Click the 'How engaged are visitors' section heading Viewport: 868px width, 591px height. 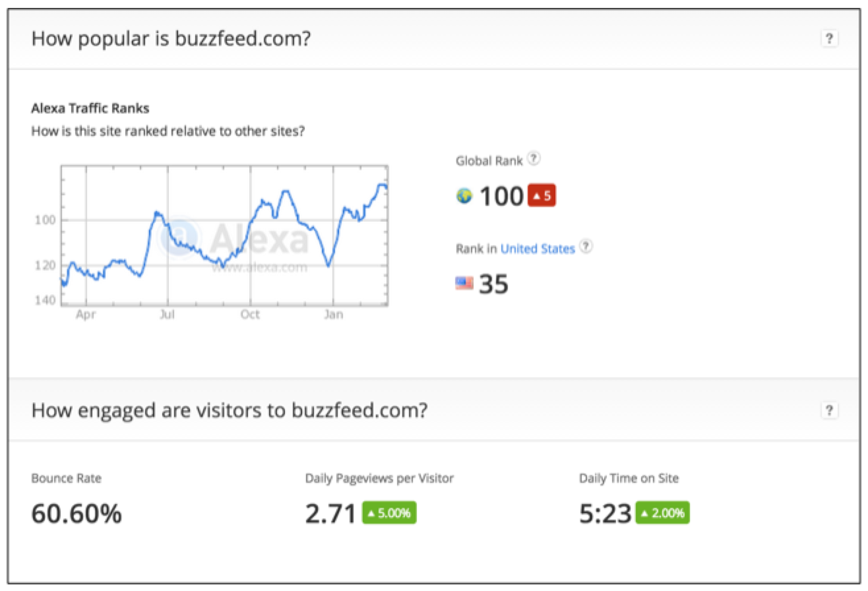click(230, 411)
